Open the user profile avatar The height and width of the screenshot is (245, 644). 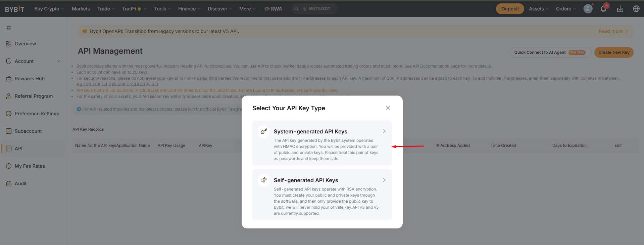588,9
